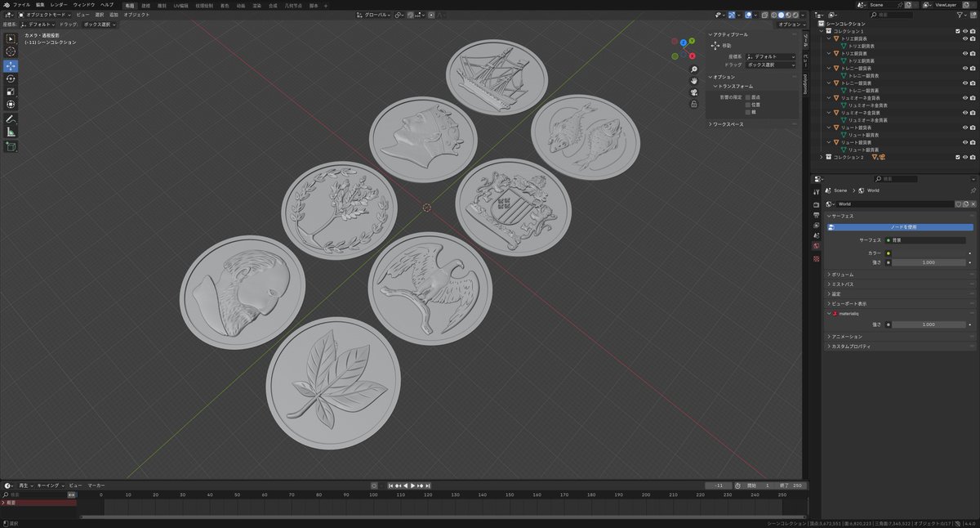Open the Output properties tab icon
This screenshot has width=980, height=528.
[x=816, y=214]
